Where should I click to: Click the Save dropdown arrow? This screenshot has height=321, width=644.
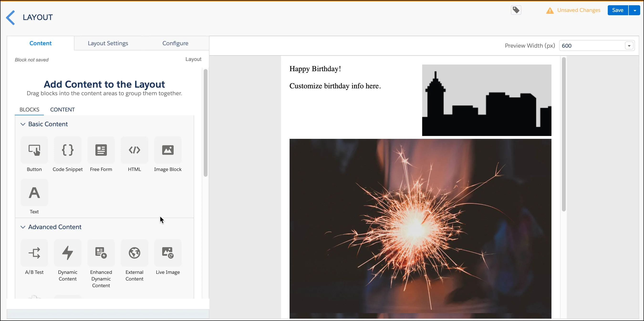[x=634, y=10]
